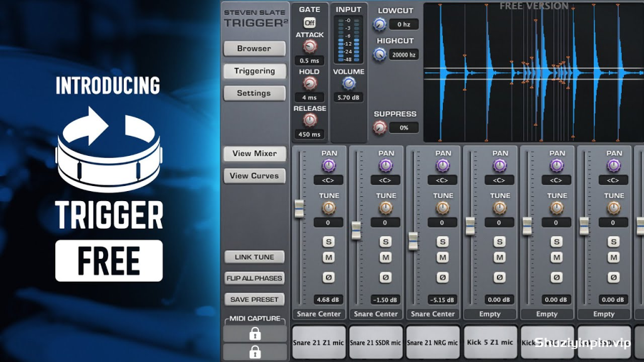Click the waveform detection display
This screenshot has width=644, height=362.
[x=533, y=72]
